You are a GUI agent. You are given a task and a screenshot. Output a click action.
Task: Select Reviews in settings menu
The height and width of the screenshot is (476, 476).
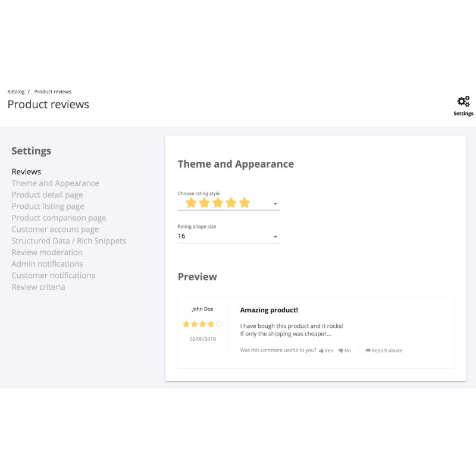26,172
